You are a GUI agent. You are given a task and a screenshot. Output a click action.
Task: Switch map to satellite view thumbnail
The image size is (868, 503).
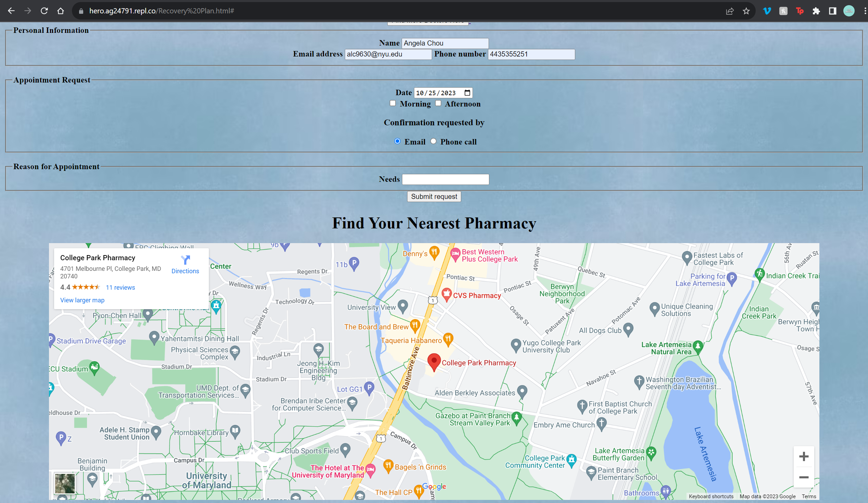point(65,483)
